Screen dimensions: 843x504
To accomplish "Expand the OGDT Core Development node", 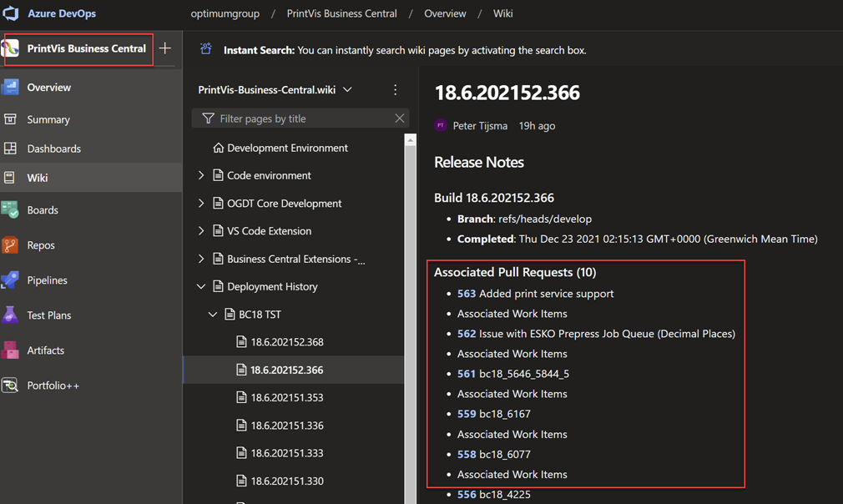I will [x=201, y=203].
